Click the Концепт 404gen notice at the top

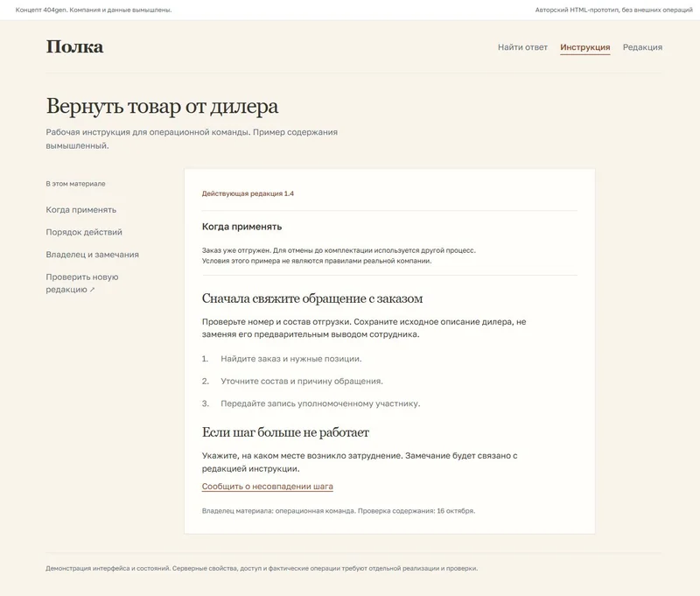tap(94, 10)
